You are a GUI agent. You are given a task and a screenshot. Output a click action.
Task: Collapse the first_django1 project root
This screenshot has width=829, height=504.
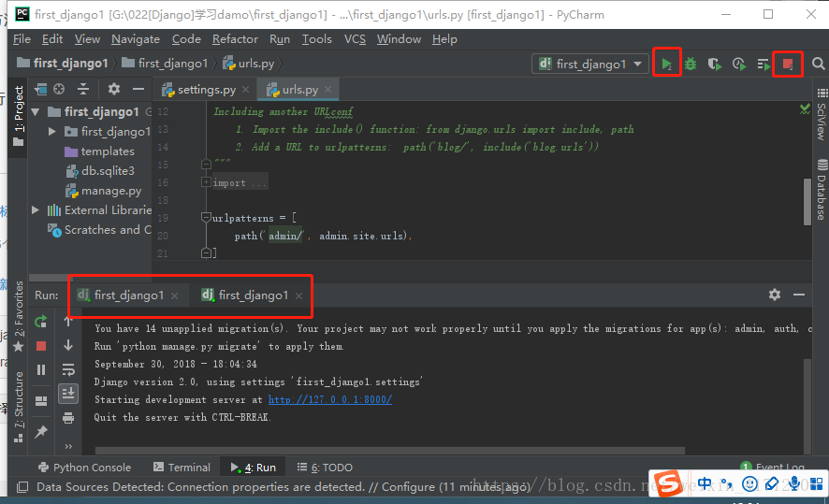(x=36, y=112)
